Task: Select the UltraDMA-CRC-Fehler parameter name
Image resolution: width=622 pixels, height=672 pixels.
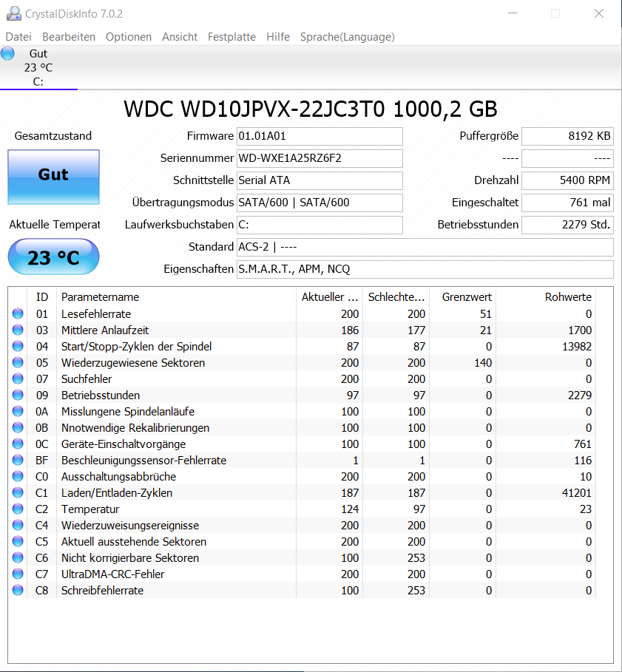Action: [x=112, y=574]
